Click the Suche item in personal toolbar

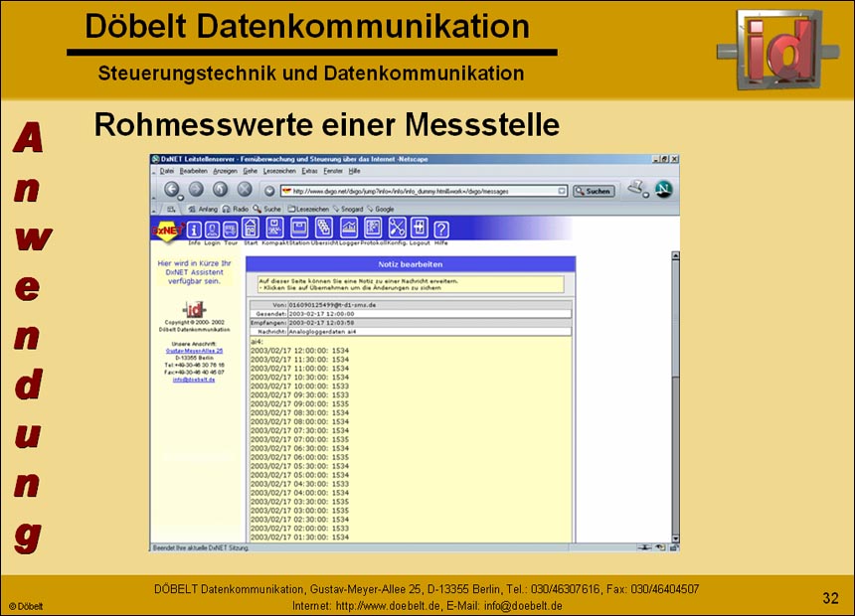pyautogui.click(x=267, y=209)
